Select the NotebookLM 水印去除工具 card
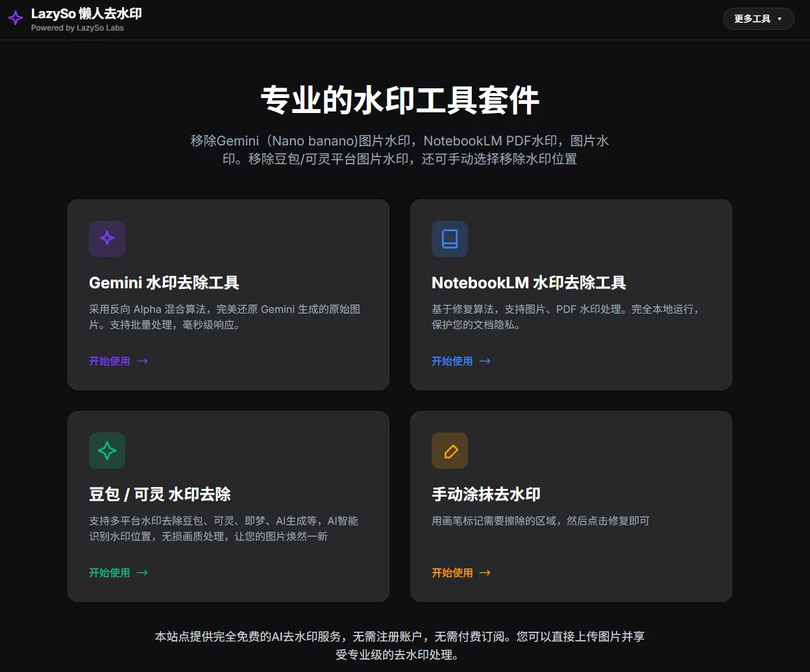Viewport: 810px width, 672px height. (x=571, y=295)
